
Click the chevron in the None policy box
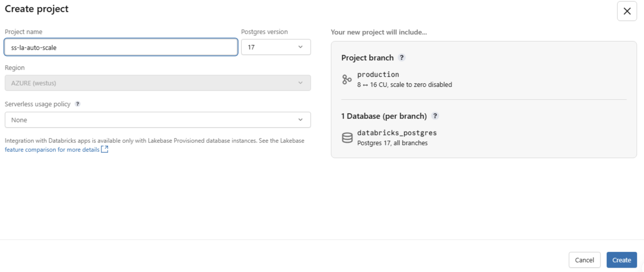300,120
